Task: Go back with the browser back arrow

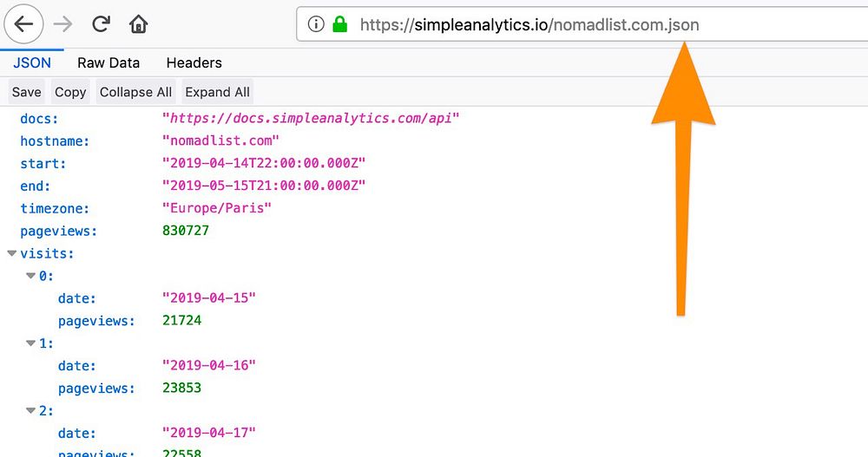Action: pyautogui.click(x=23, y=23)
